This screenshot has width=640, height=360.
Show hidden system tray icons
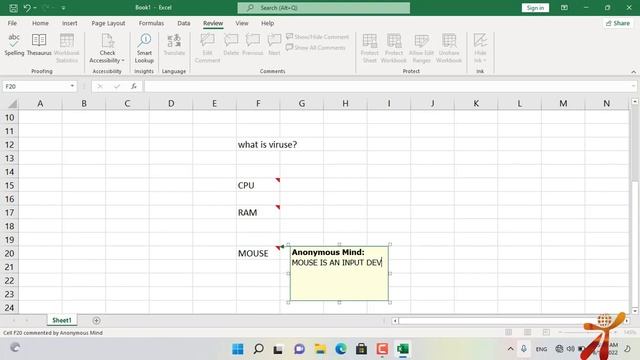click(510, 349)
